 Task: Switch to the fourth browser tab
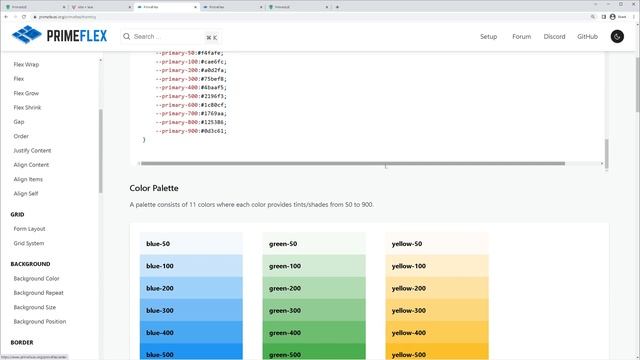click(x=233, y=7)
